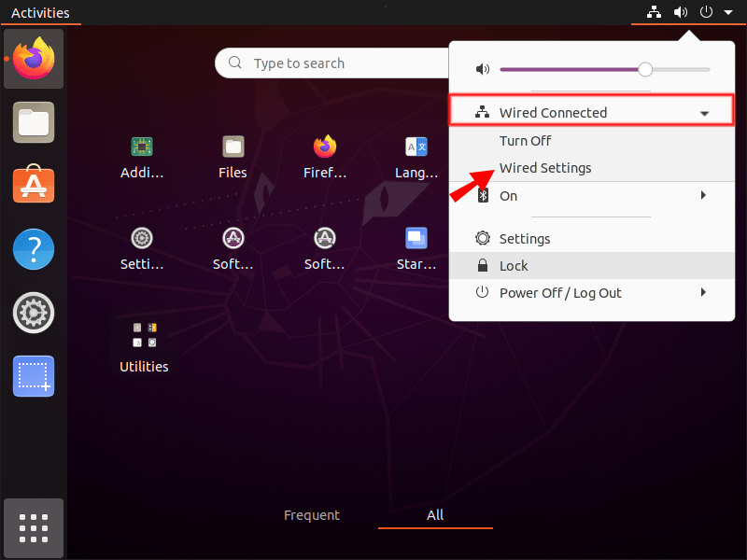Open Help from the dock
This screenshot has width=747, height=560.
(x=34, y=249)
